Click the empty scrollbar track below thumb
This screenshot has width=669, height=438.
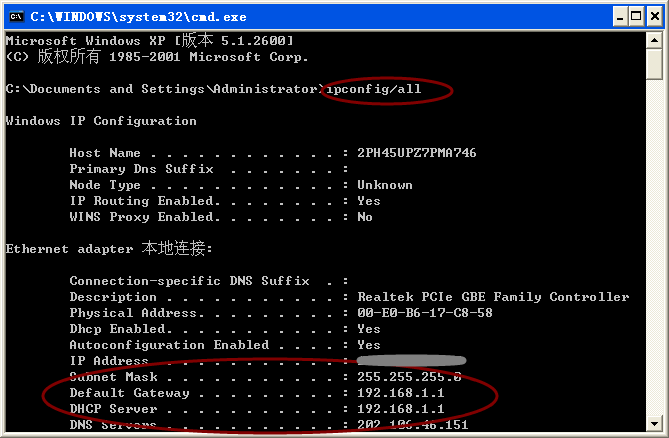point(654,247)
